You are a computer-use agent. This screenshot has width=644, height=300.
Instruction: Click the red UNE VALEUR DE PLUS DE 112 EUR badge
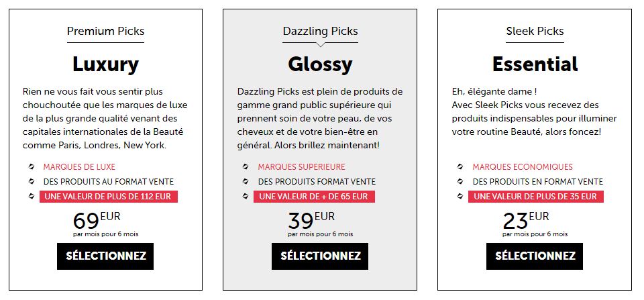[109, 197]
